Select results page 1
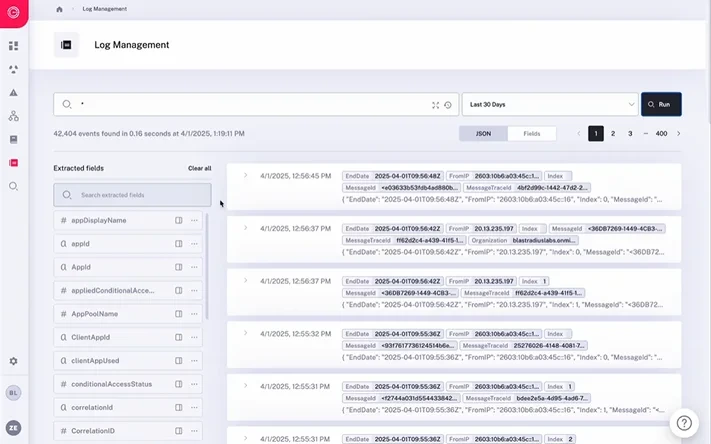This screenshot has height=444, width=711. click(x=596, y=134)
